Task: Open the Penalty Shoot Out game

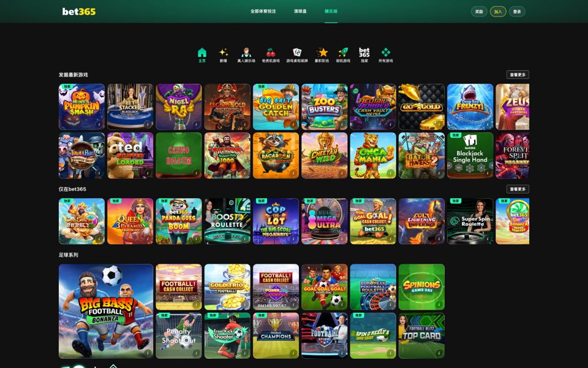Action: click(179, 335)
